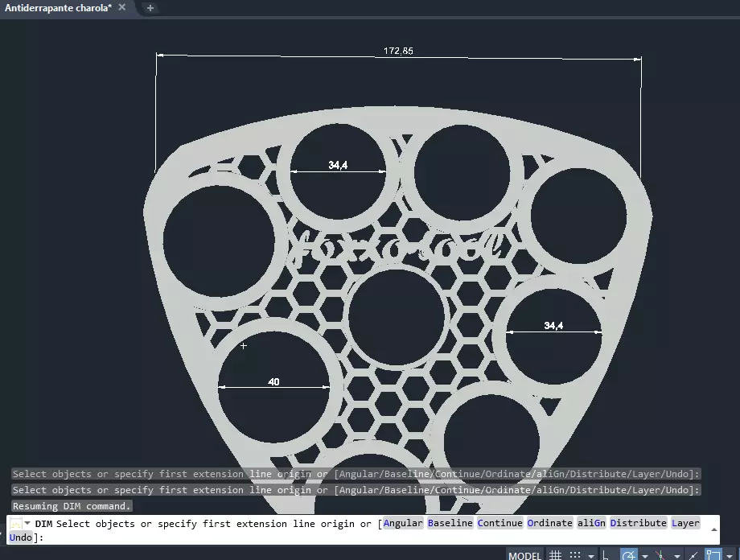Choose Undo option in DIM command
This screenshot has height=560, width=740.
point(21,537)
